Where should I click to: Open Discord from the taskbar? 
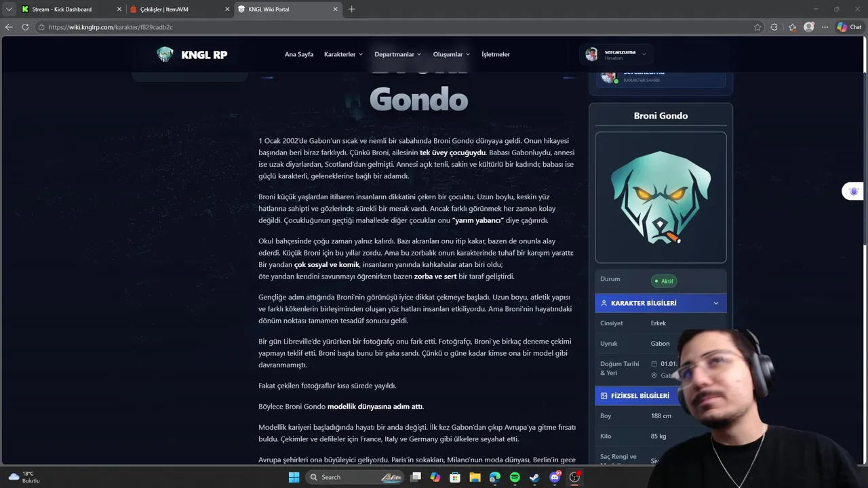click(555, 477)
